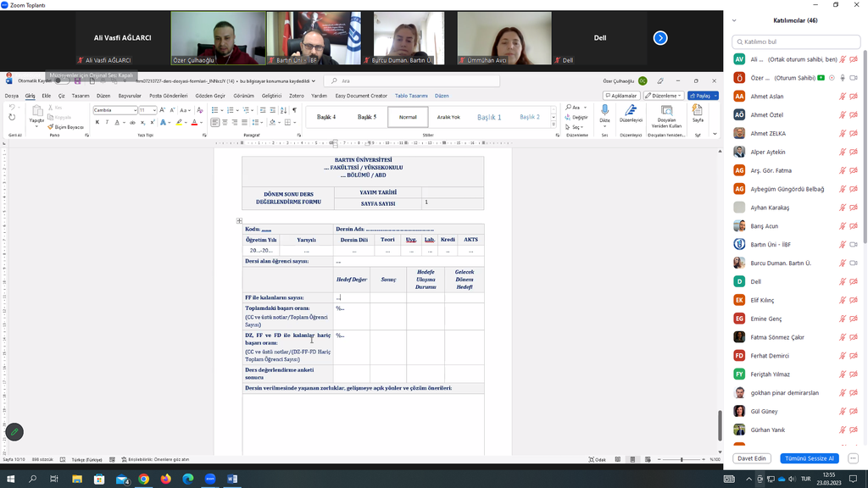
Task: Click the Dikte microphone icon in ribbon
Action: point(604,111)
